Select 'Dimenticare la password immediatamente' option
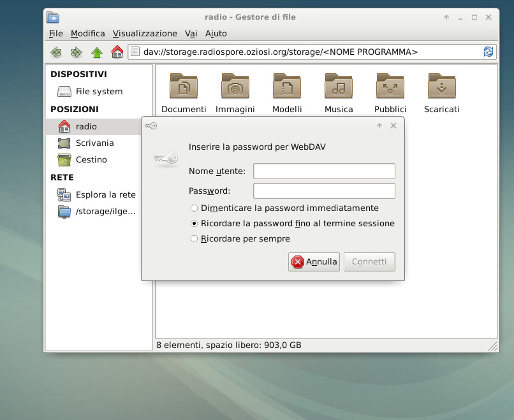This screenshot has height=420, width=514. pyautogui.click(x=195, y=208)
